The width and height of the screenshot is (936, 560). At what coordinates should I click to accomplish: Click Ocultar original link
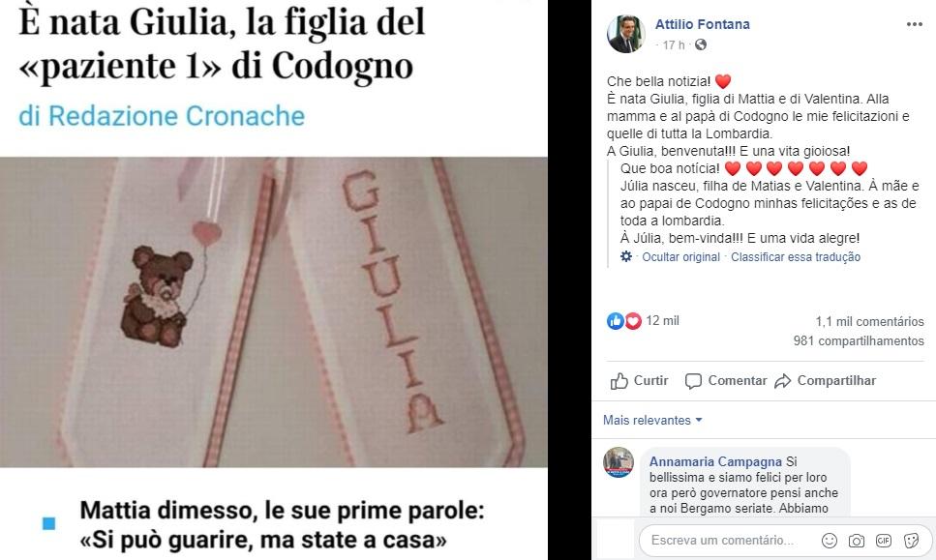pyautogui.click(x=680, y=257)
